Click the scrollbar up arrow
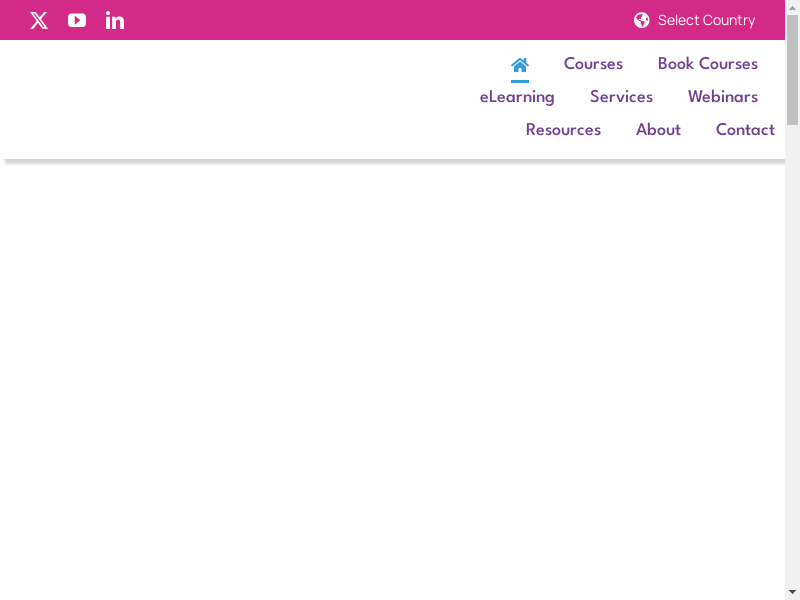The width and height of the screenshot is (800, 600). (x=792, y=7)
